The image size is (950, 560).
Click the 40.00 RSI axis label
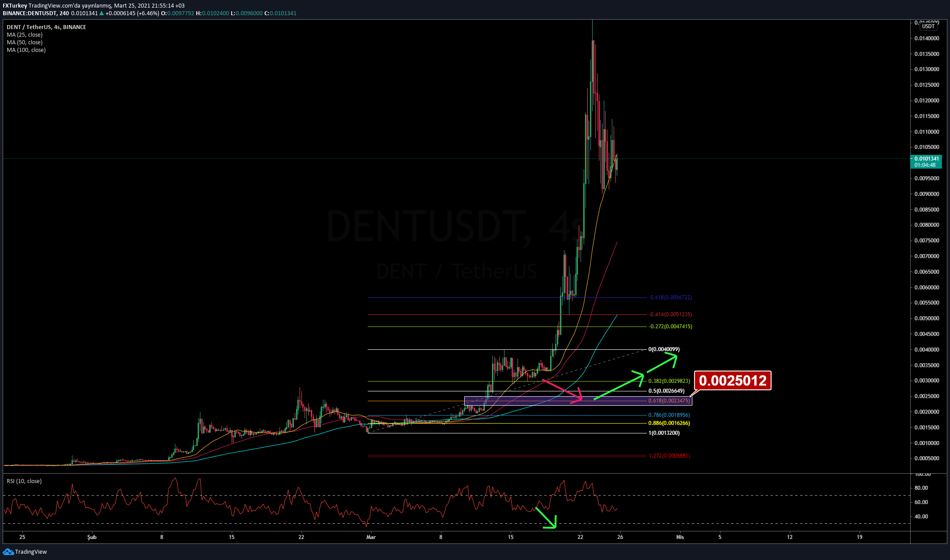(x=921, y=517)
